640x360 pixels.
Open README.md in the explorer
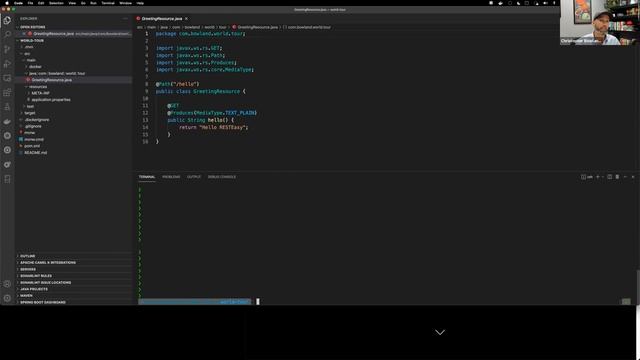36,152
